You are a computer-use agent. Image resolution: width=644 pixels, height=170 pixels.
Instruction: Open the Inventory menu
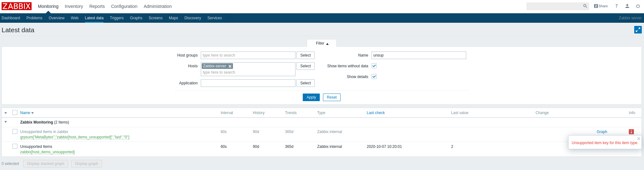[x=74, y=6]
